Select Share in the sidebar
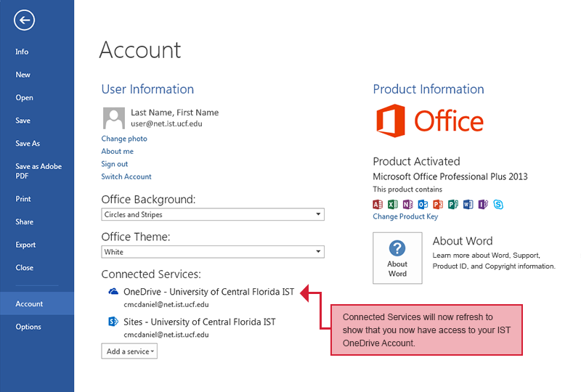Viewport: 581px width, 392px height. (x=25, y=222)
